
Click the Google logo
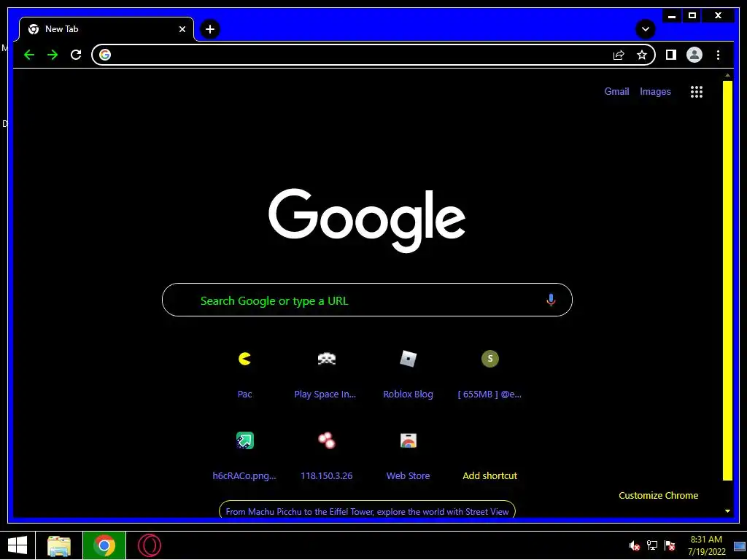pyautogui.click(x=367, y=220)
